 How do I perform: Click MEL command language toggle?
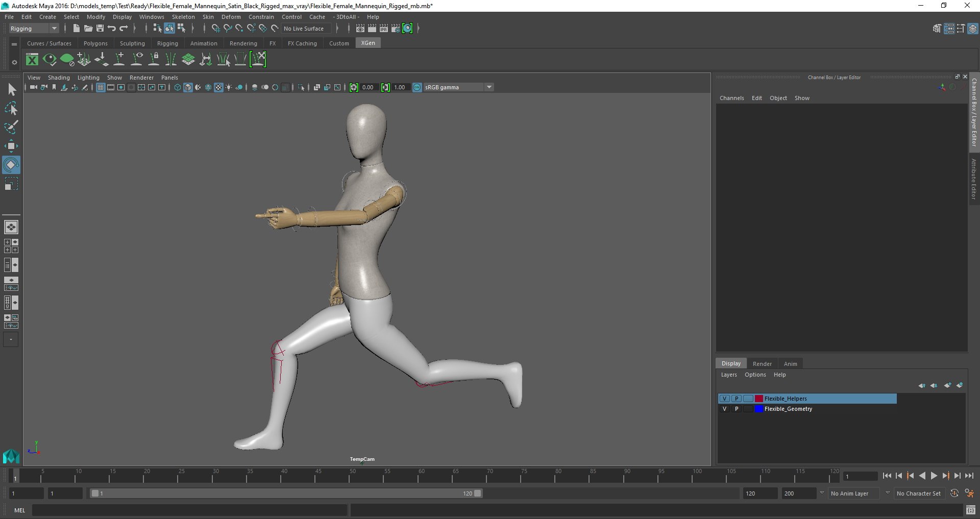tap(19, 510)
